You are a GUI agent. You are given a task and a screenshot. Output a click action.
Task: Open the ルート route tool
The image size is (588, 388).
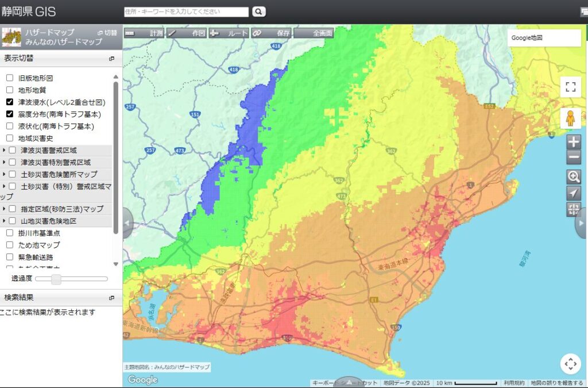click(229, 33)
